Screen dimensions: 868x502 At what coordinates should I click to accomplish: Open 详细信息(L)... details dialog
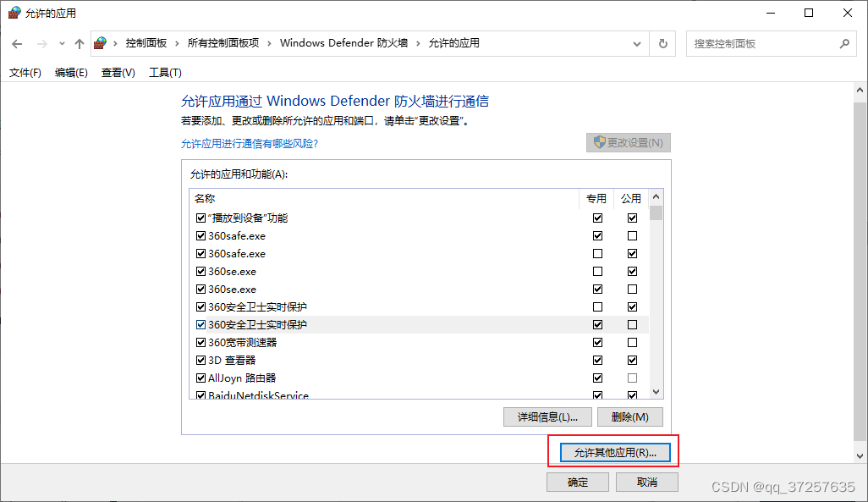tap(547, 417)
